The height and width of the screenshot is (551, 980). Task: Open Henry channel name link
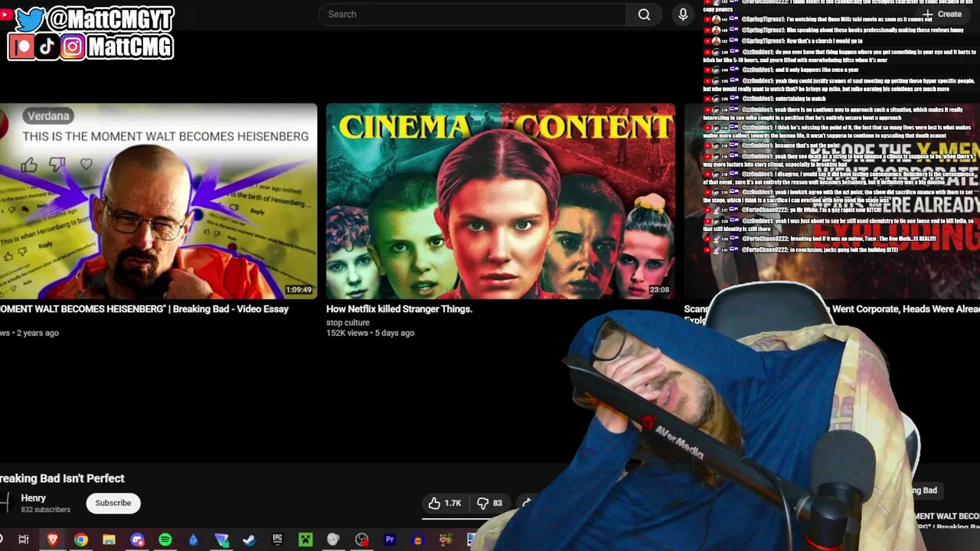(x=33, y=497)
